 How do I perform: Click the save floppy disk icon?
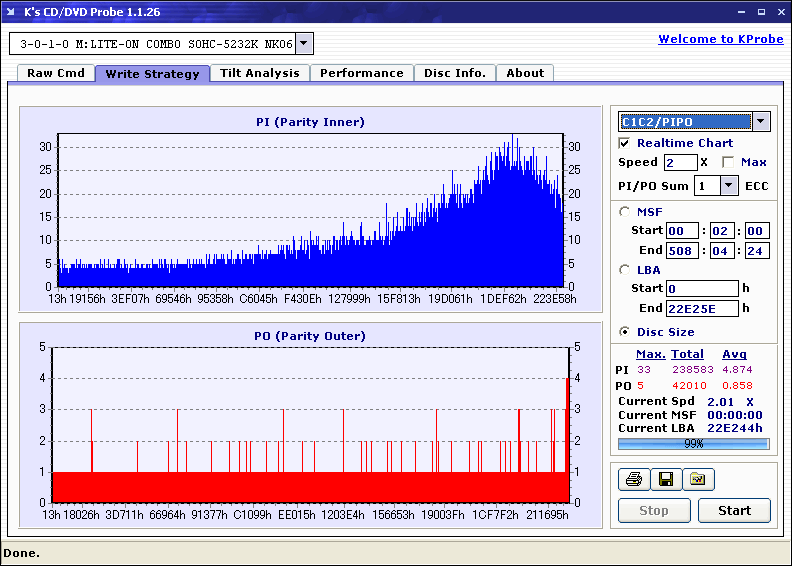(665, 480)
